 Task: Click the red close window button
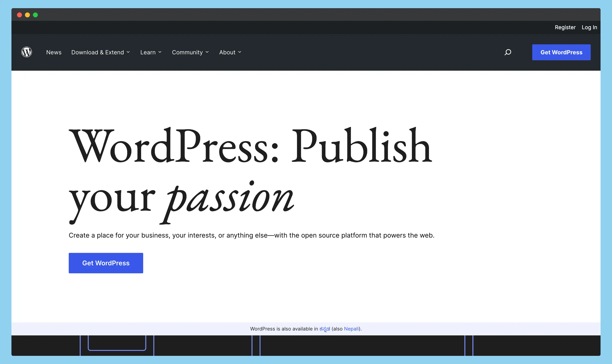[19, 15]
